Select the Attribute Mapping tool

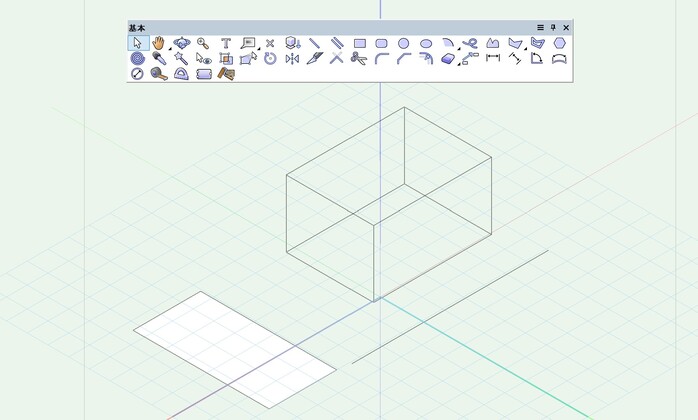tap(226, 58)
